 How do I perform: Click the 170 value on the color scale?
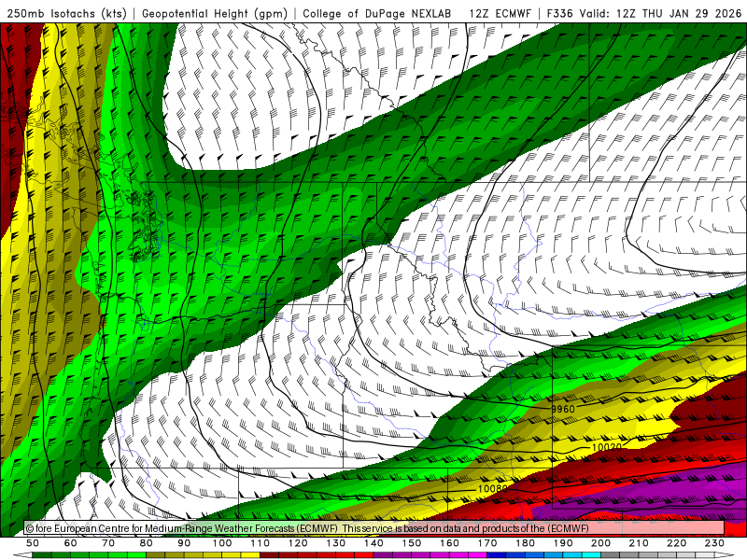coord(487,543)
